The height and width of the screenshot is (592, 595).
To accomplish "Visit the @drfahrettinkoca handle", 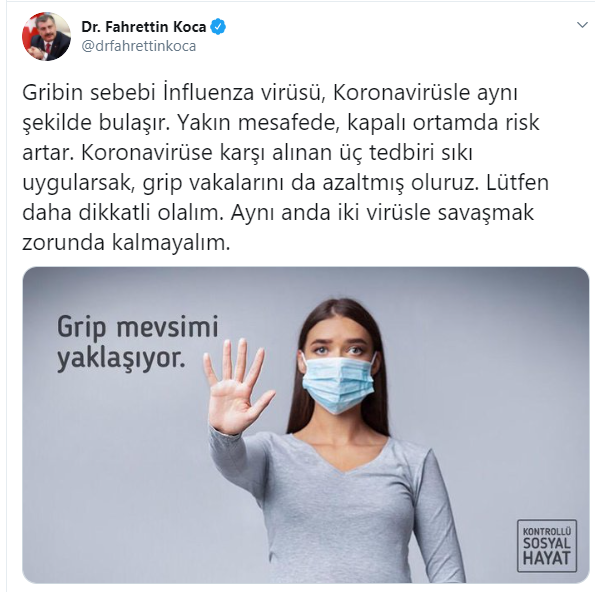I will coord(139,46).
